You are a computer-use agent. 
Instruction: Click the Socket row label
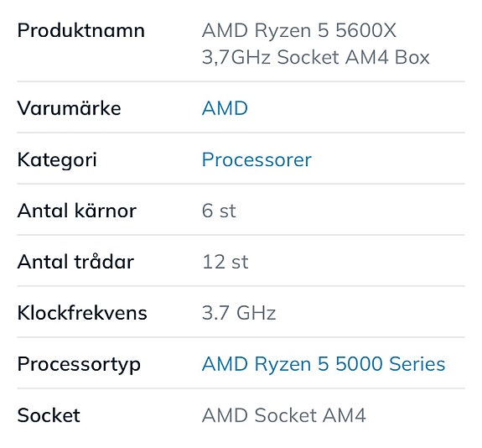point(49,415)
